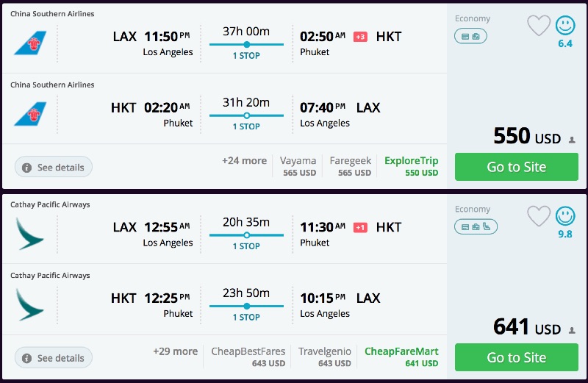The image size is (588, 383).
Task: Click Cathay Pacific logo on LAX departure leg
Action: [x=30, y=233]
